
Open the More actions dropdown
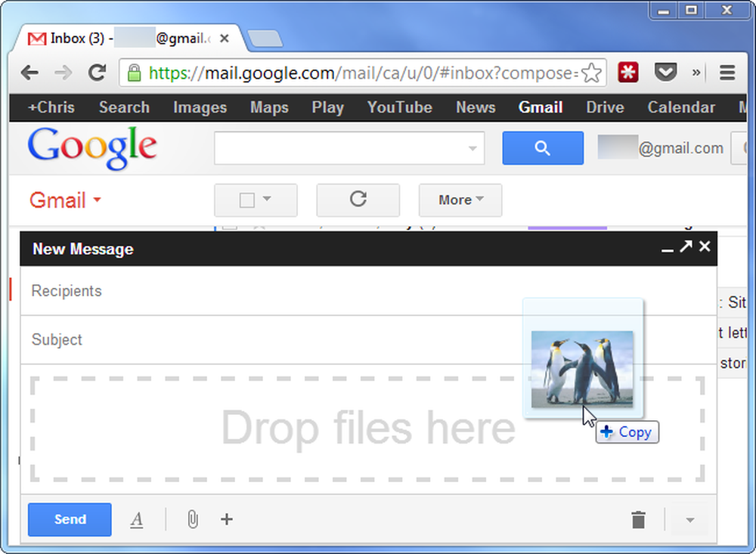460,200
